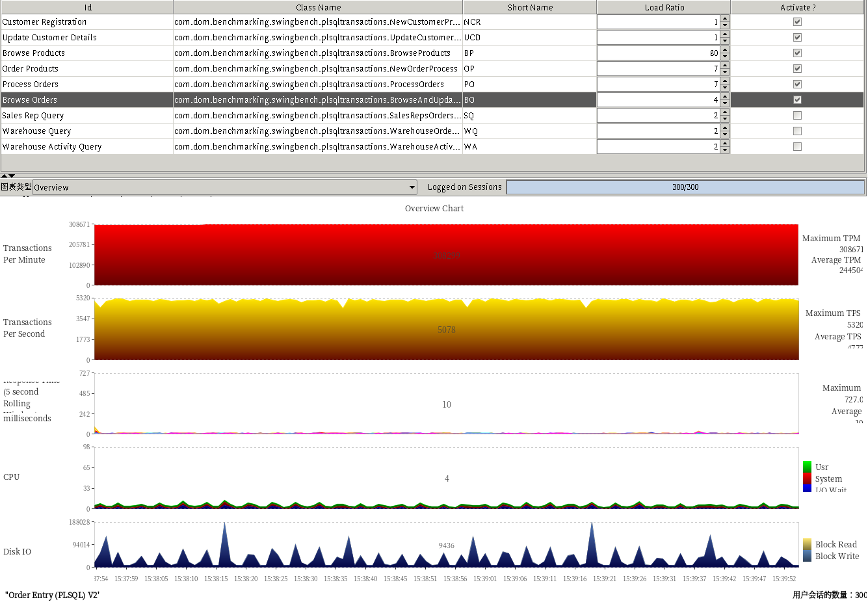
Task: Uncheck Activate for Process Orders
Action: [x=797, y=84]
